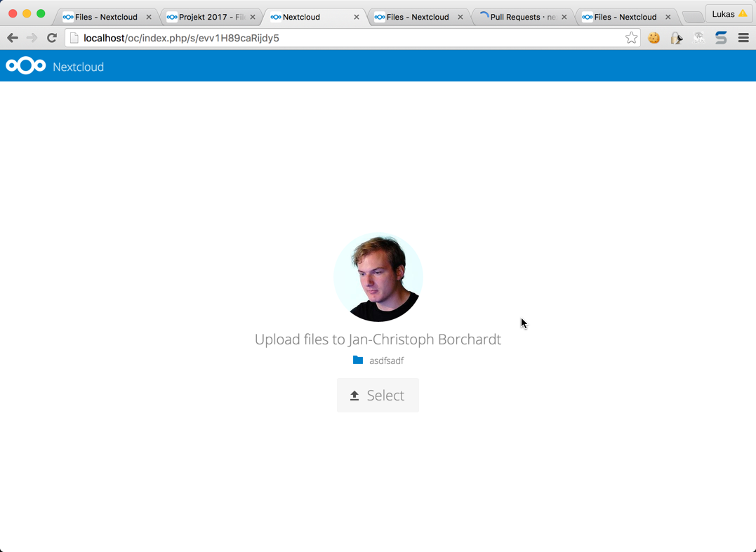
Task: Click the browser forward arrow
Action: (32, 38)
